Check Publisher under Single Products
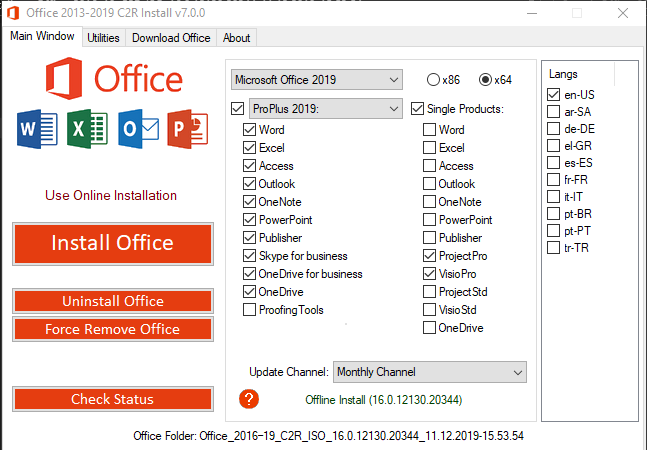The image size is (647, 450). tap(430, 238)
